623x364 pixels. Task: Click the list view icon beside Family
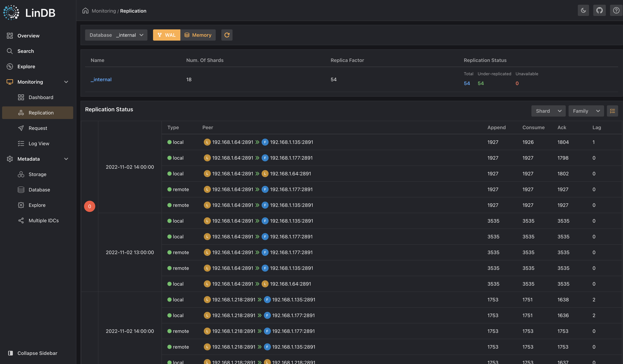(612, 111)
